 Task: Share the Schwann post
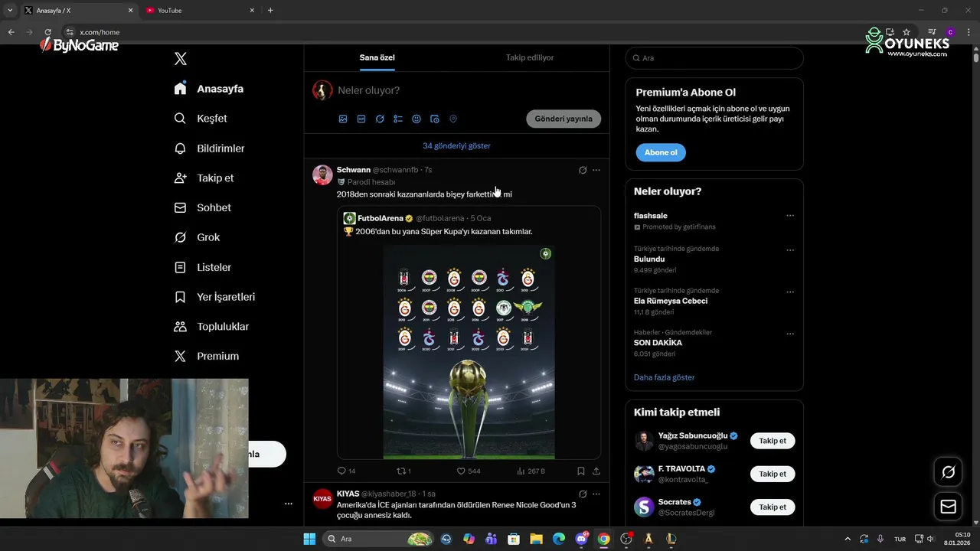596,471
